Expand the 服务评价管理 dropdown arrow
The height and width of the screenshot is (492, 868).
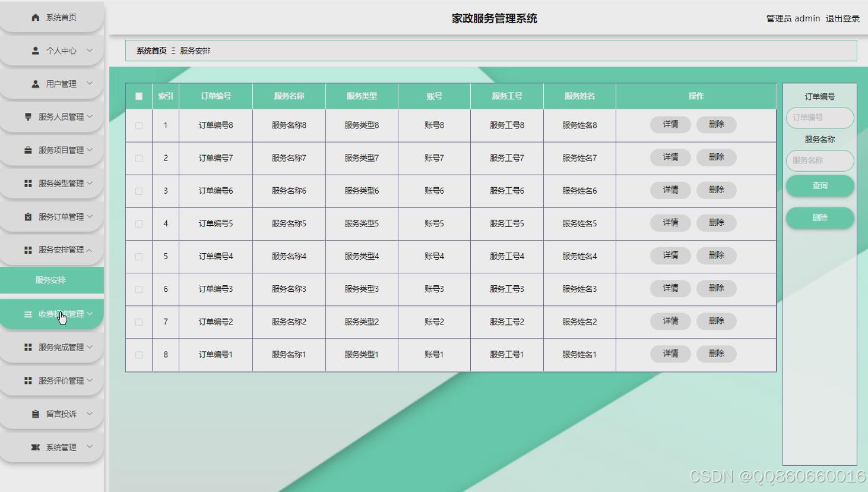[90, 380]
